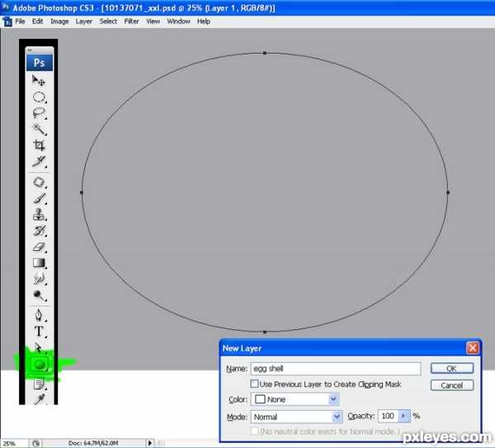Click OK in New Layer dialog

(451, 369)
